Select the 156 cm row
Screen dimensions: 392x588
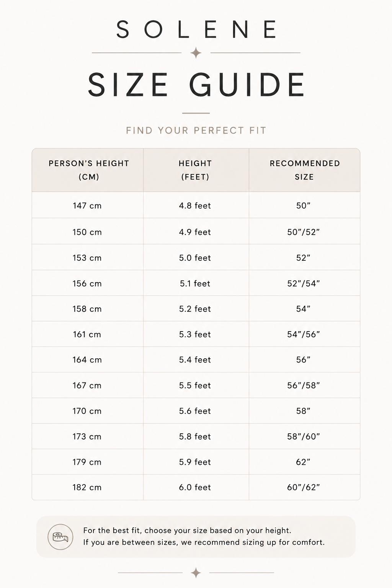pyautogui.click(x=196, y=283)
